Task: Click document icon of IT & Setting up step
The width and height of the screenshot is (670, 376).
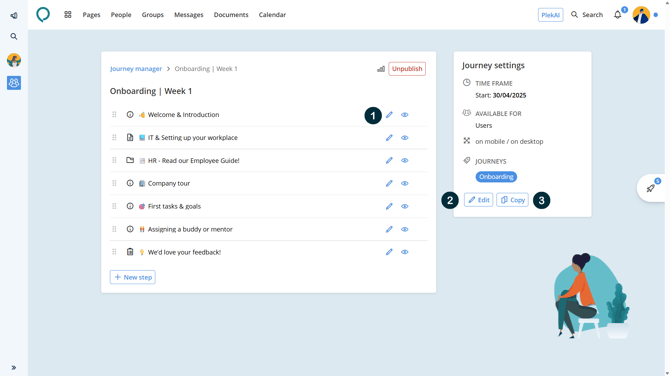Action: click(x=130, y=138)
